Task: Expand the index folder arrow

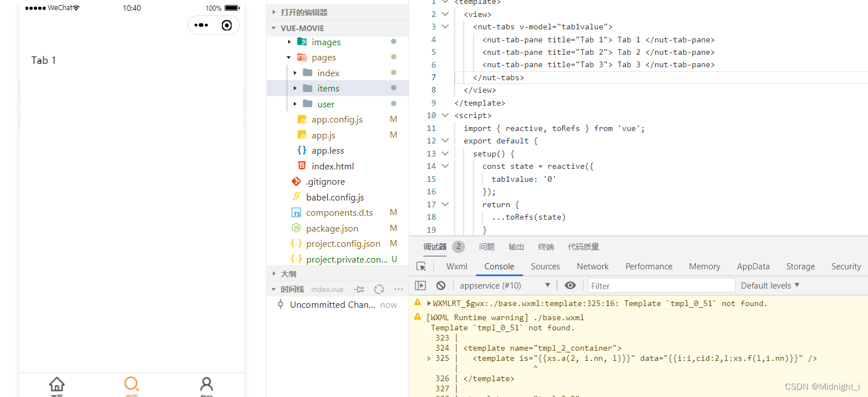Action: pyautogui.click(x=295, y=73)
